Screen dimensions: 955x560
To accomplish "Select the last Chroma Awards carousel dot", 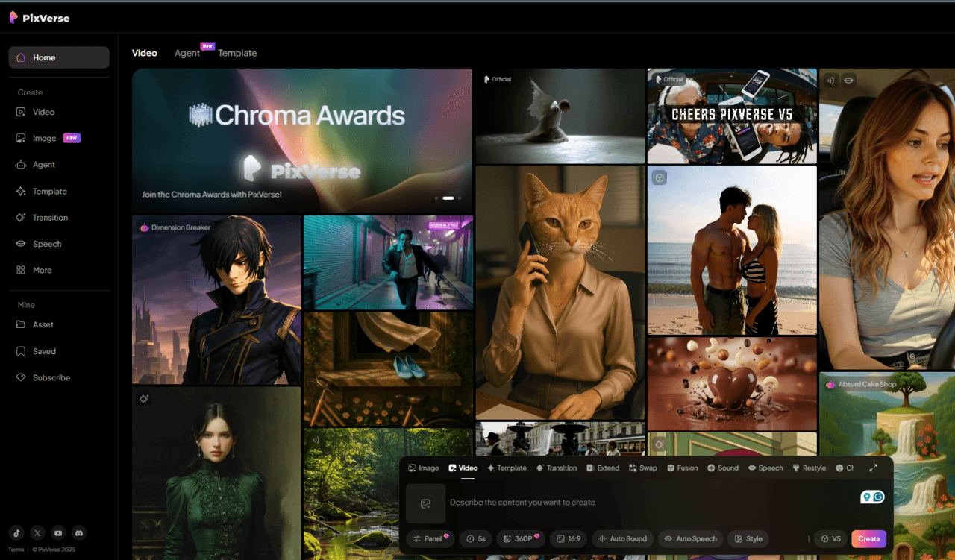I will pyautogui.click(x=460, y=198).
